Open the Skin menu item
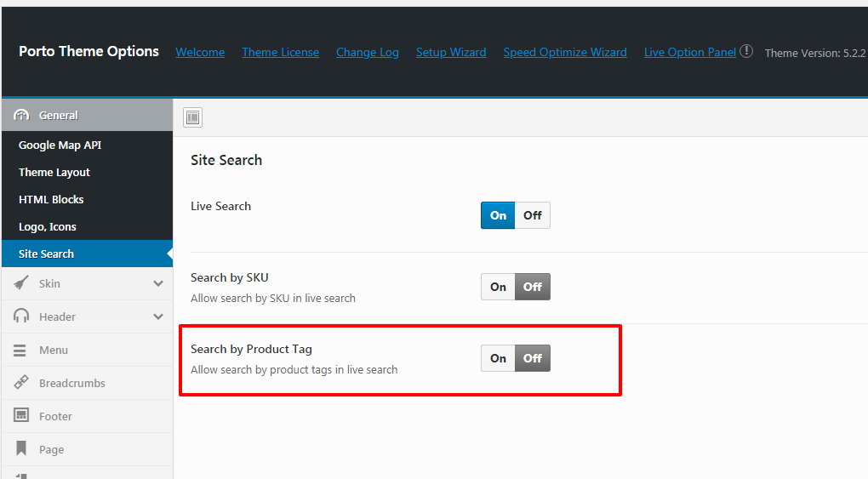868x479 pixels. (88, 283)
